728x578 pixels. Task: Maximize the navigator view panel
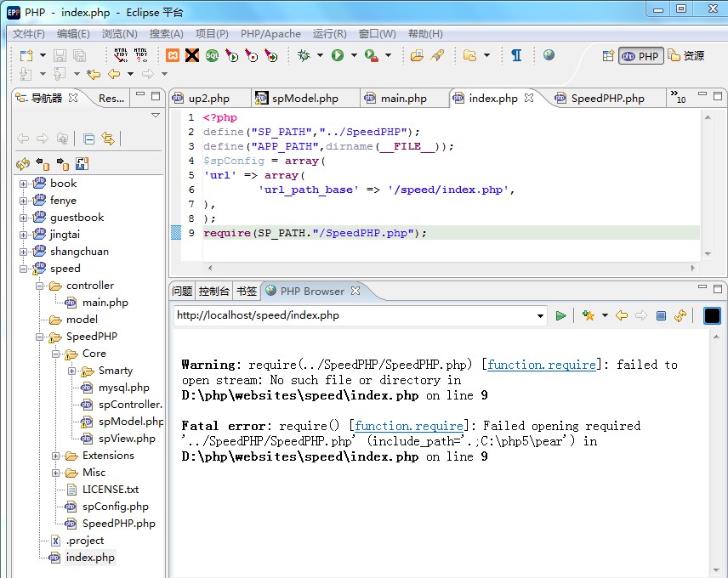(156, 95)
